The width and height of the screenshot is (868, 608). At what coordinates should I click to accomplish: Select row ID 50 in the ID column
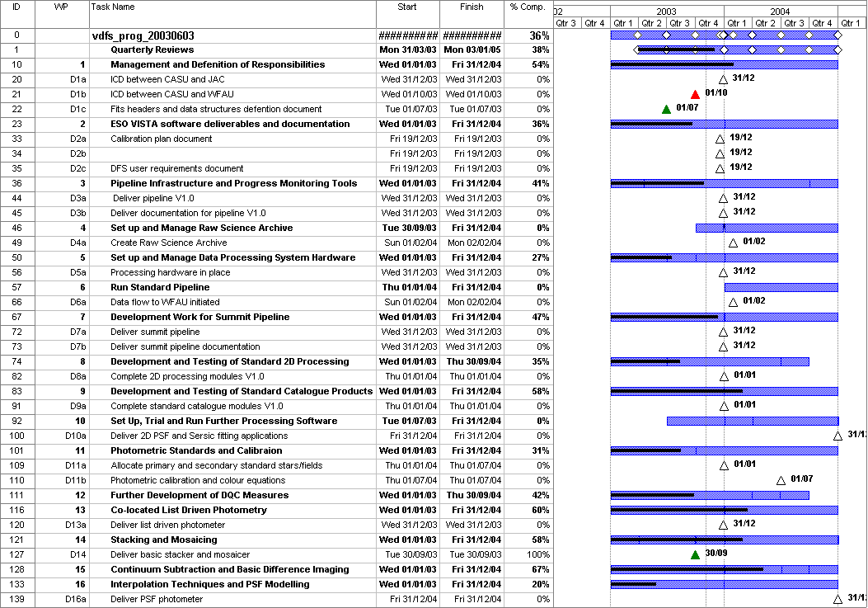tap(17, 258)
